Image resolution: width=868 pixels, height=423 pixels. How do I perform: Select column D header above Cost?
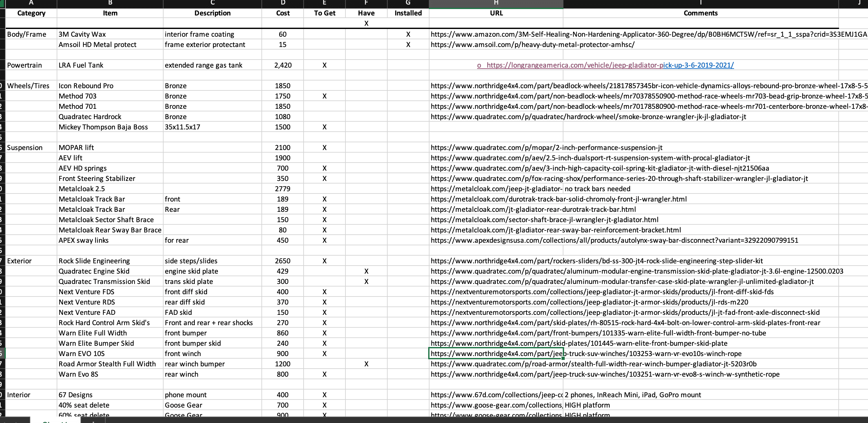point(283,3)
